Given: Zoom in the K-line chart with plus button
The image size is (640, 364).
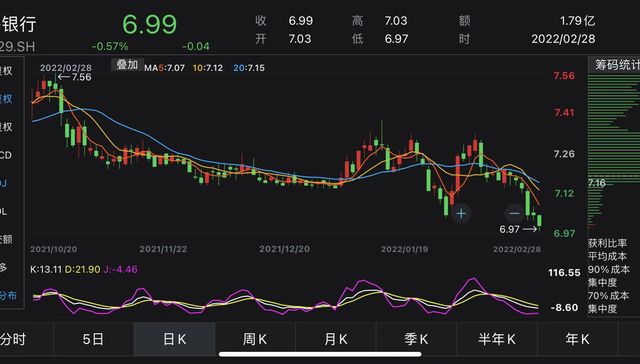Looking at the screenshot, I should click(x=461, y=213).
